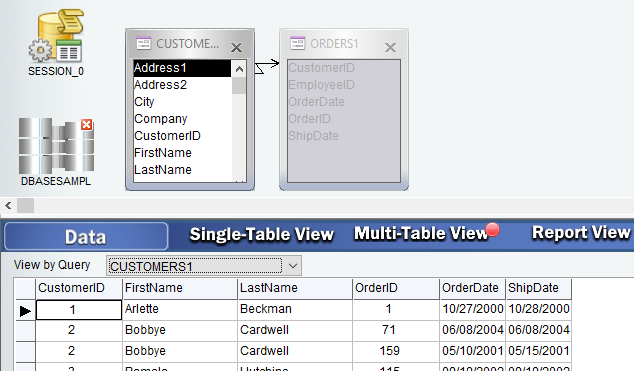Switch to the Report View tab
Image resolution: width=634 pixels, height=371 pixels.
point(581,233)
